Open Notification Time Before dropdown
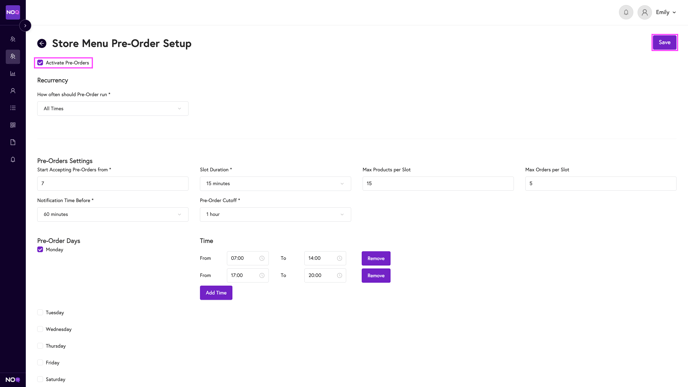 [113, 214]
